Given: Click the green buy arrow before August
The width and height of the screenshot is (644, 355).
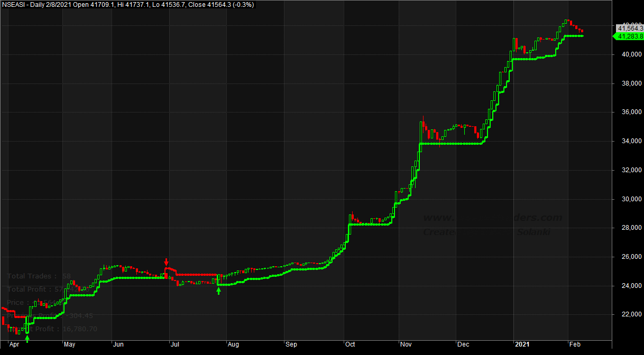Looking at the screenshot, I should click(218, 289).
